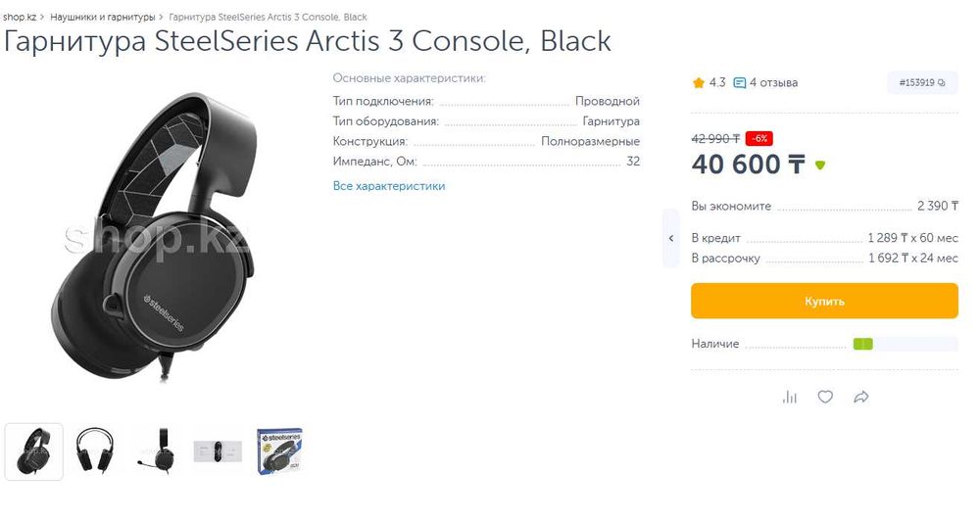Open "Наушники и гарнитуры" breadcrumb category
Image resolution: width=980 pixels, height=519 pixels.
coord(103,18)
